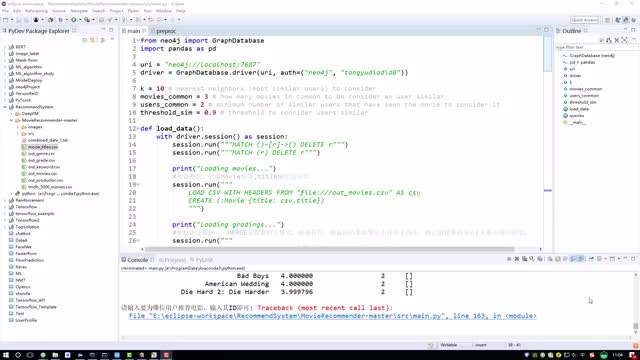Collapse the load_data function fold marker

138,129
